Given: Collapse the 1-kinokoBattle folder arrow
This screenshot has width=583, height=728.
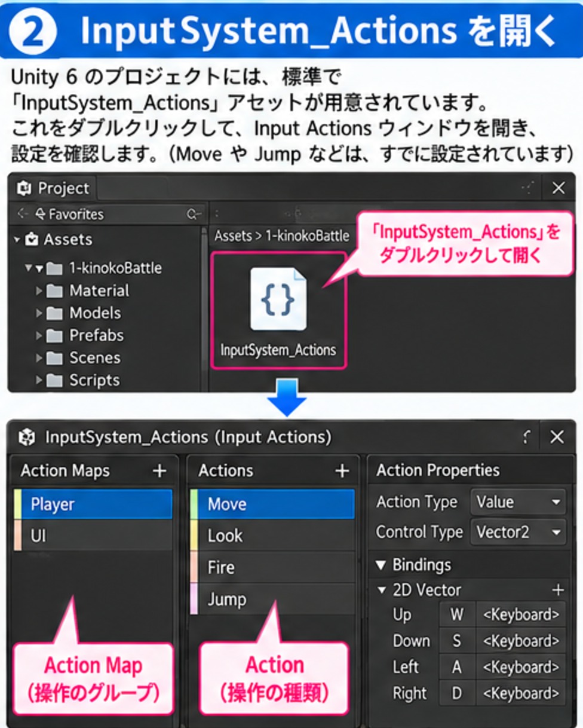Looking at the screenshot, I should [39, 268].
